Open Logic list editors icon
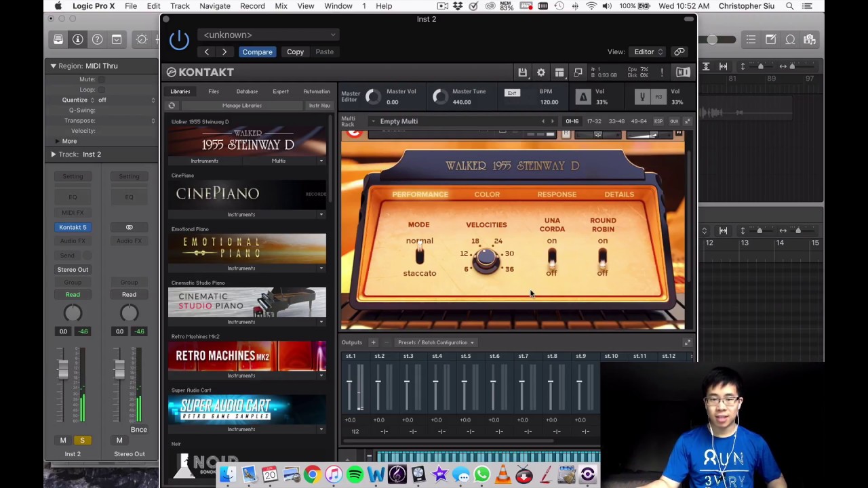 click(x=751, y=39)
